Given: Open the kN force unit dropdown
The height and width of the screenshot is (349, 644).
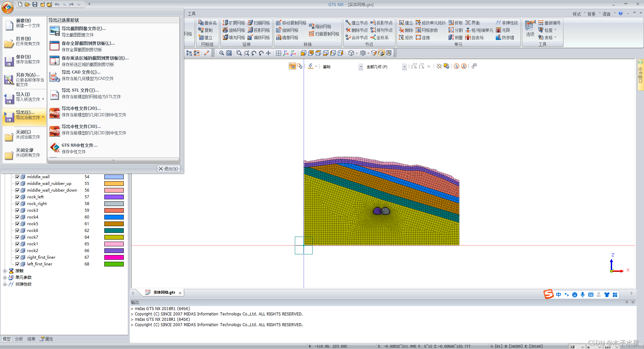Looking at the screenshot, I should 583,347.
